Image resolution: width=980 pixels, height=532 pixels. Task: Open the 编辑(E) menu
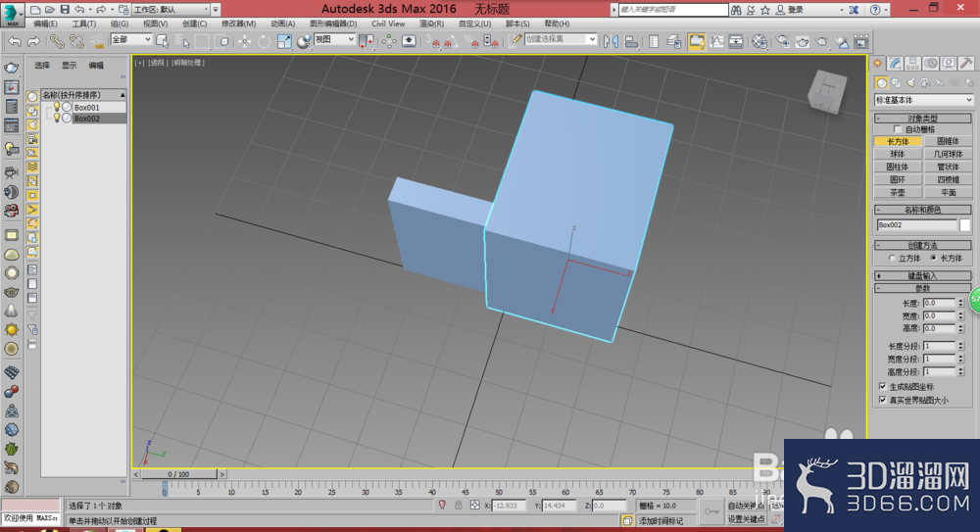(45, 24)
